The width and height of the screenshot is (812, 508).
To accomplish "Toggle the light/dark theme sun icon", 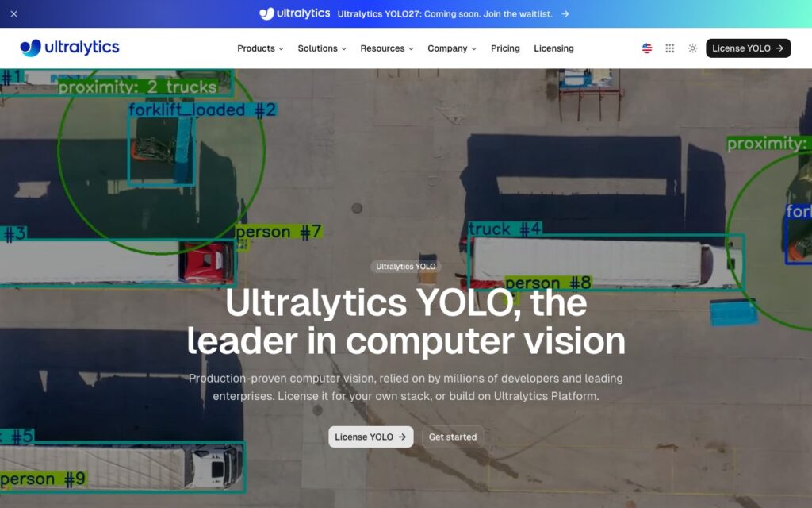I will click(692, 48).
